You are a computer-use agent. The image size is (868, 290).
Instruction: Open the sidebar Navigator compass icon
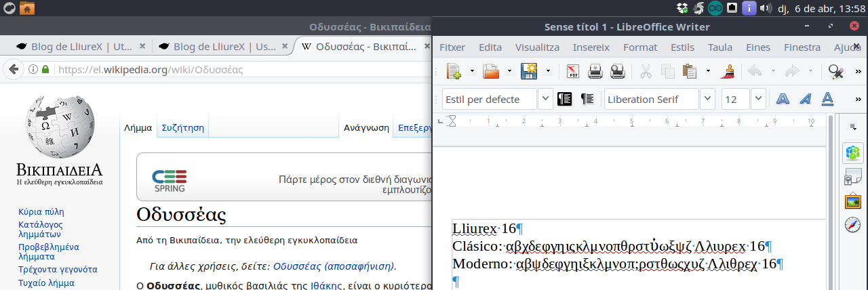[x=852, y=224]
